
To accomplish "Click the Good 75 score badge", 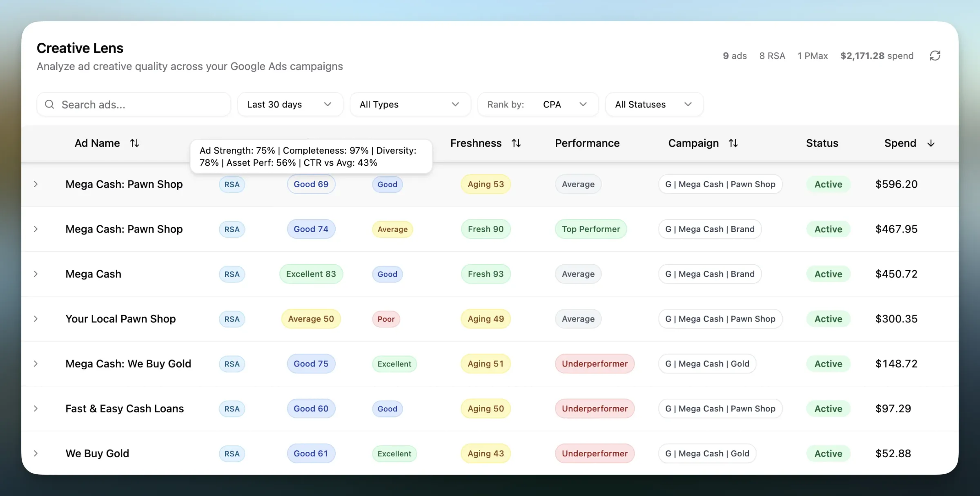I will click(311, 364).
